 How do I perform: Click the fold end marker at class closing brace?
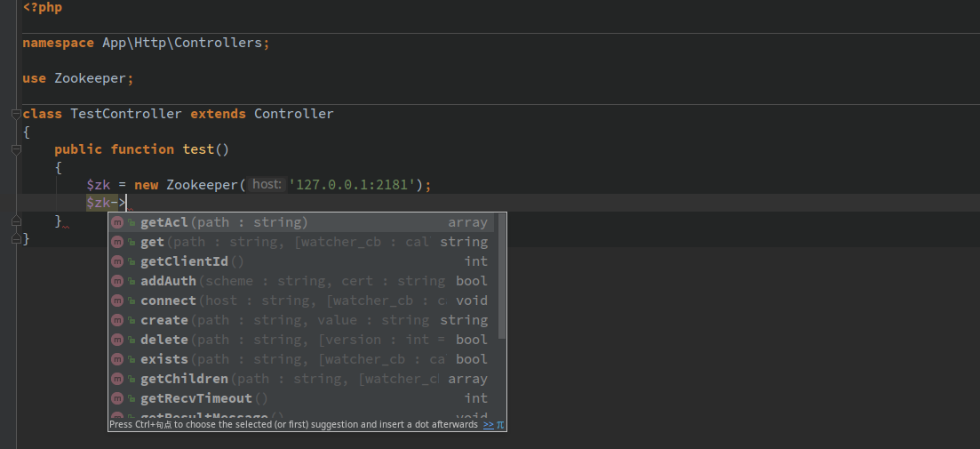[x=16, y=238]
